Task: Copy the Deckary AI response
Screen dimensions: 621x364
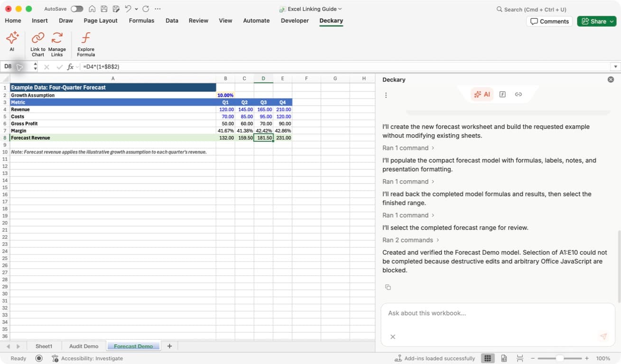Action: 388,287
